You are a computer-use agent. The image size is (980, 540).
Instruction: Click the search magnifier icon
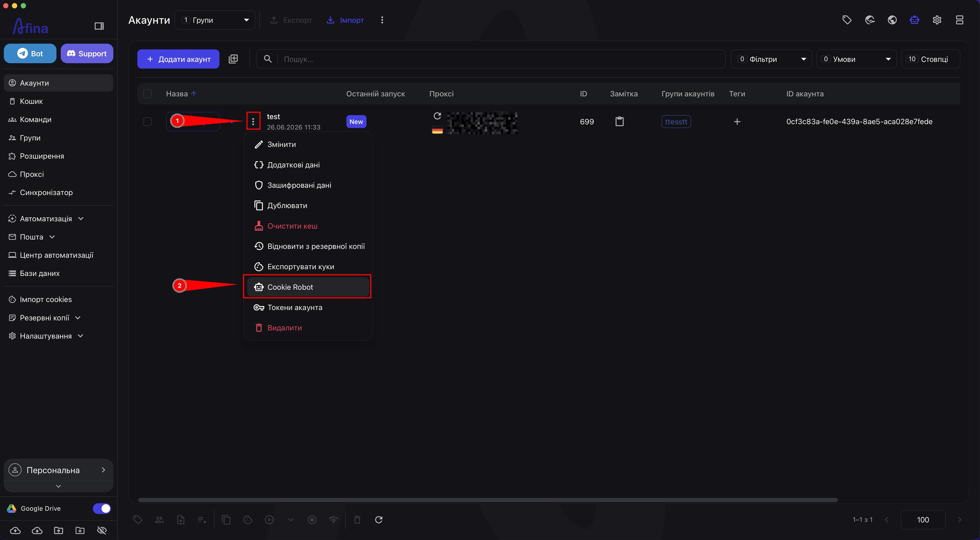click(268, 59)
